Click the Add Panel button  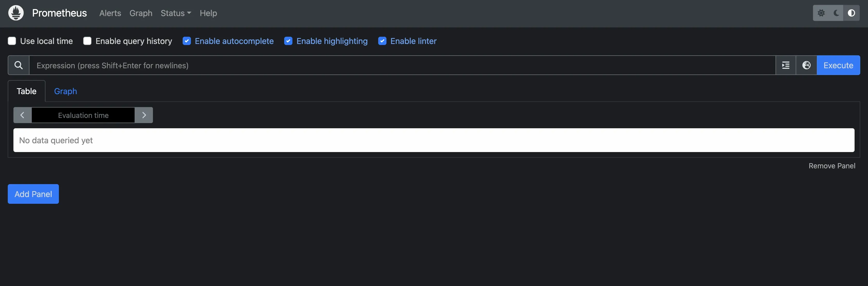click(33, 194)
